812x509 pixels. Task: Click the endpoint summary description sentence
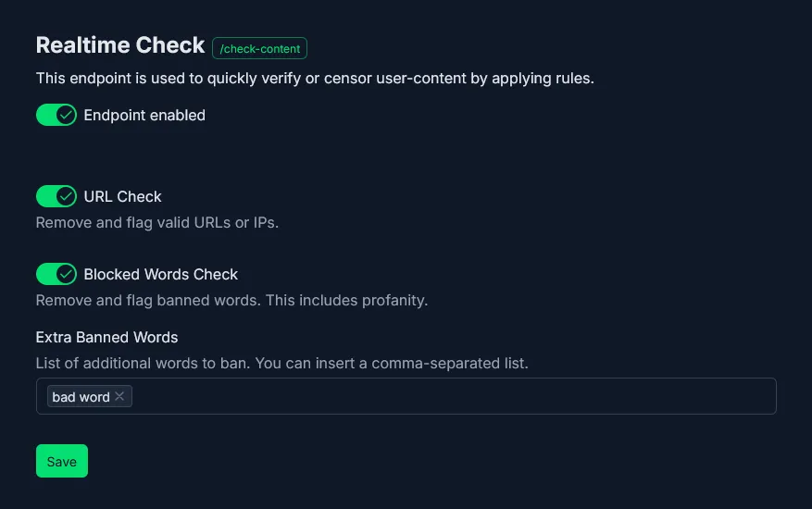[315, 79]
